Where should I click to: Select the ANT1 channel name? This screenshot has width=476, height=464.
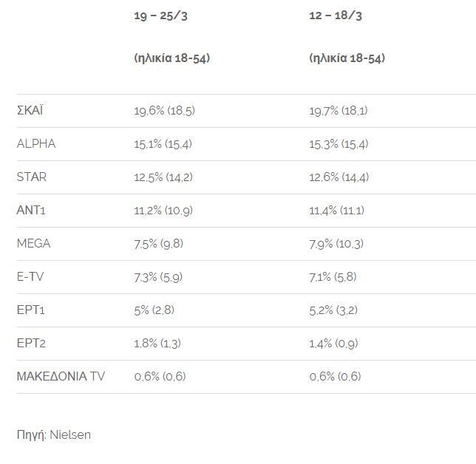(x=31, y=210)
